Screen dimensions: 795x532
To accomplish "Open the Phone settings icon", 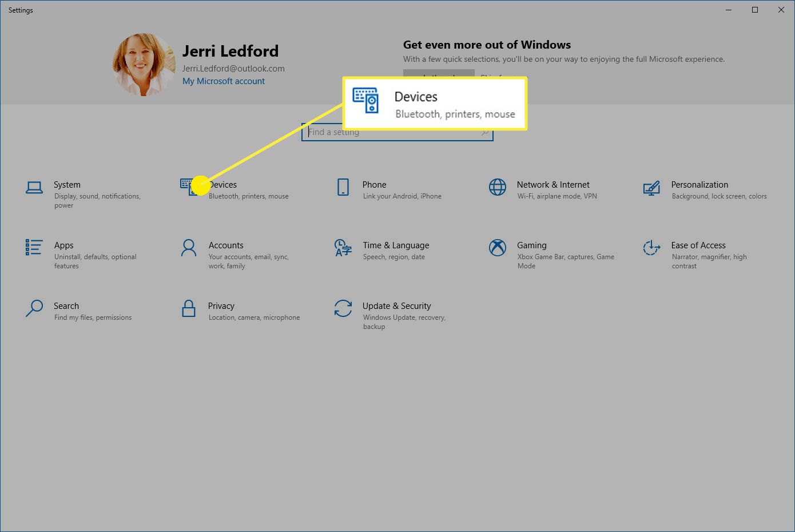I will (x=343, y=187).
